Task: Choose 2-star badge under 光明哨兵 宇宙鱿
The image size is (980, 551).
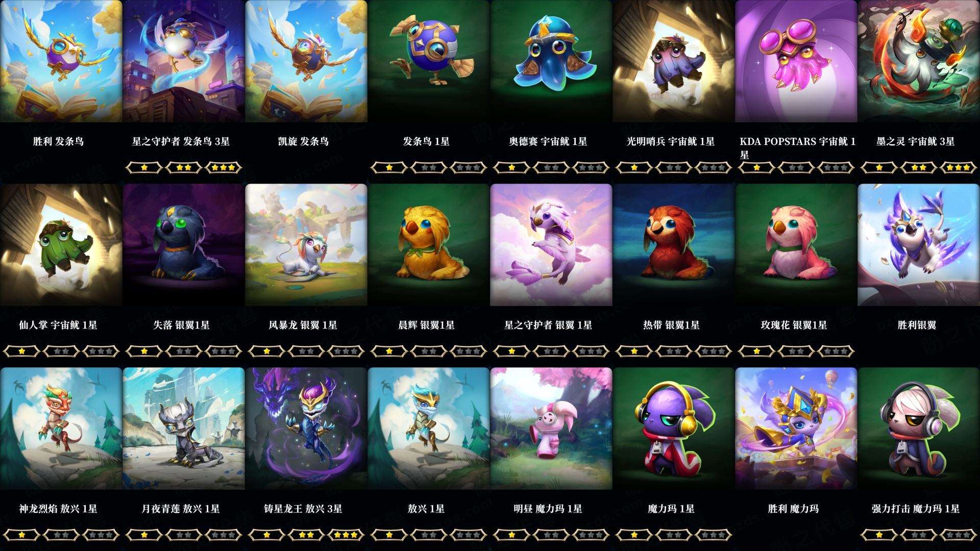Action: pos(674,167)
